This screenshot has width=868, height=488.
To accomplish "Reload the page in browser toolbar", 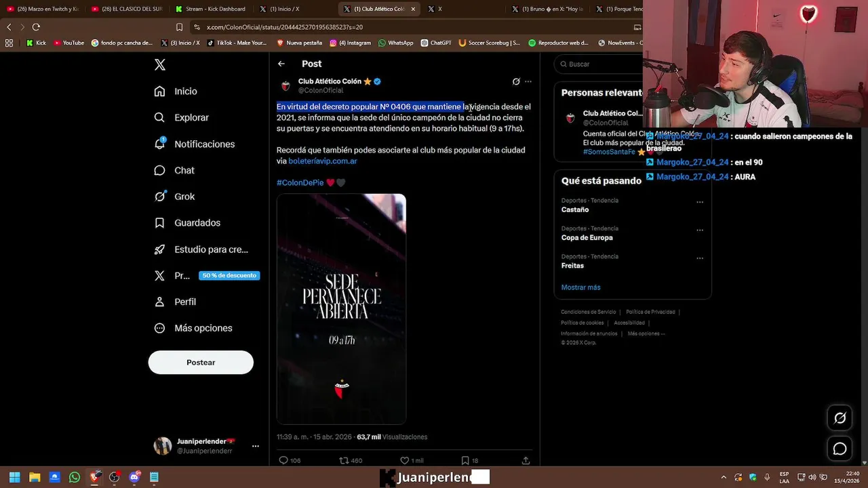I will (36, 27).
